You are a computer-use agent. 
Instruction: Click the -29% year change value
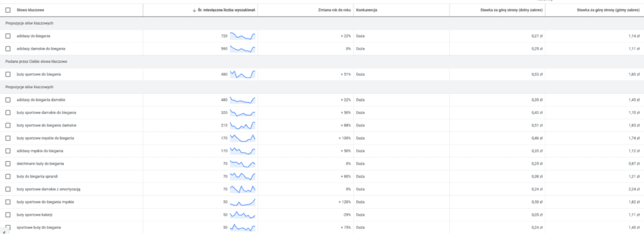pyautogui.click(x=347, y=214)
